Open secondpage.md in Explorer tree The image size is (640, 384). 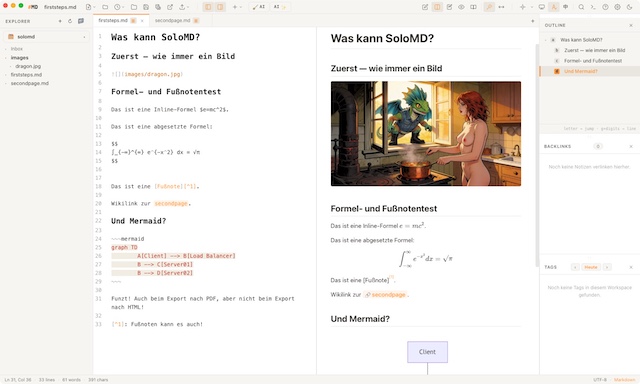click(29, 83)
